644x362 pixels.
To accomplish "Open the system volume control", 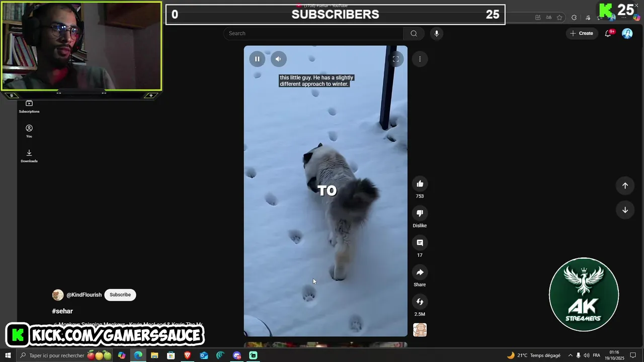I will point(587,355).
